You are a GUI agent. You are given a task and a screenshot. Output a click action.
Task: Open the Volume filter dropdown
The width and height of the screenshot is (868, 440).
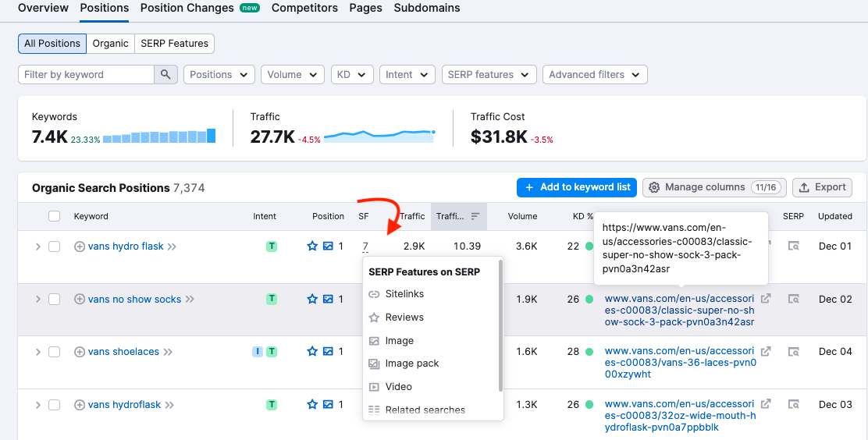tap(292, 75)
